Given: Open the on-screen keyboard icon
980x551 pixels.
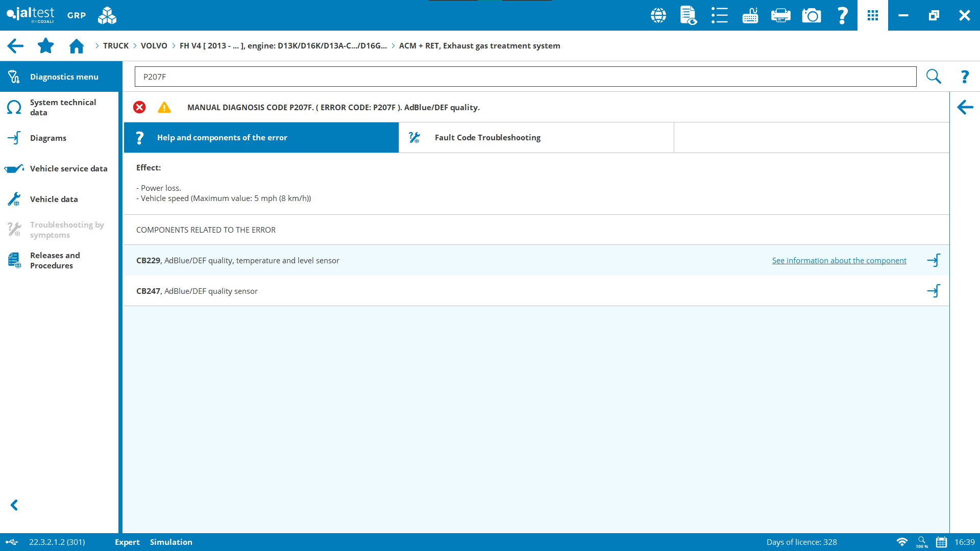Looking at the screenshot, I should coord(750,15).
